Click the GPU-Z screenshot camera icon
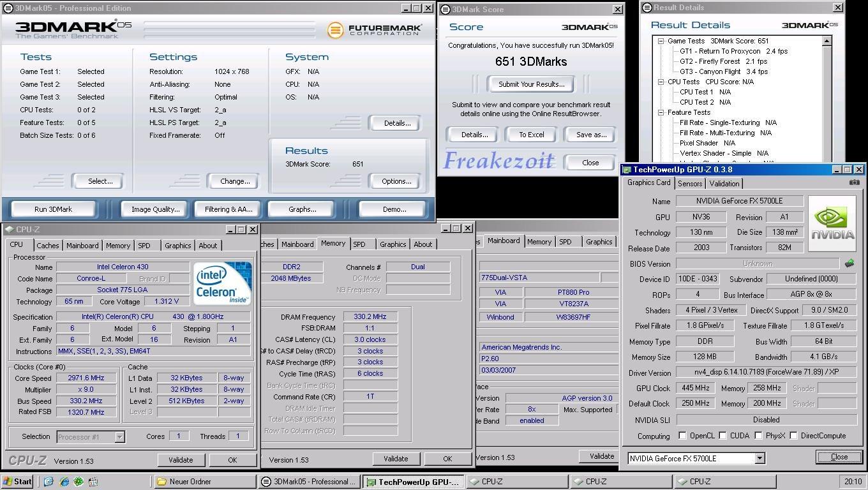 [x=854, y=182]
